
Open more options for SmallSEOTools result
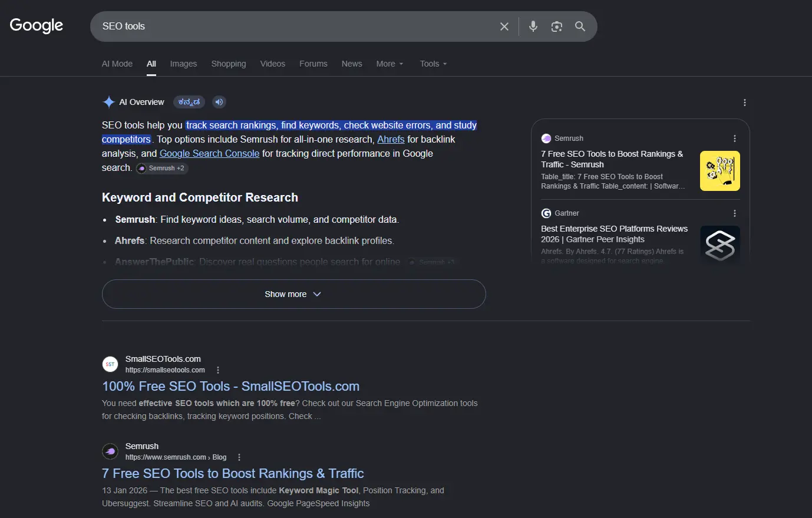coord(218,370)
